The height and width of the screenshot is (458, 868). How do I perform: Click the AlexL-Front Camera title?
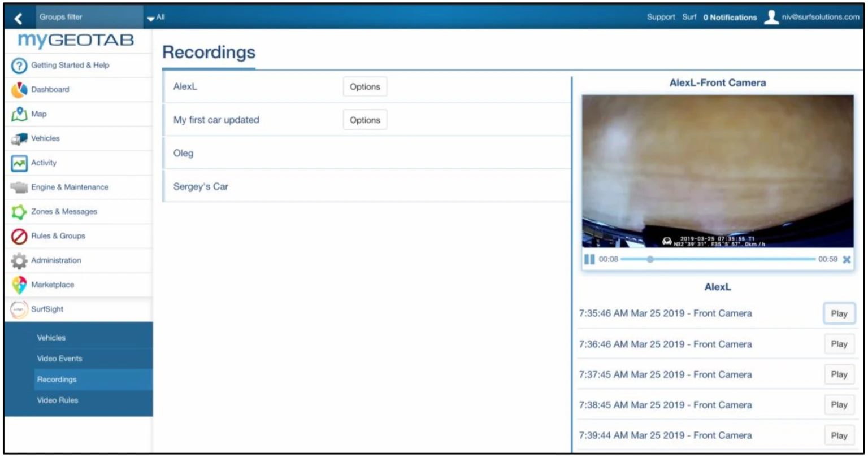(718, 83)
